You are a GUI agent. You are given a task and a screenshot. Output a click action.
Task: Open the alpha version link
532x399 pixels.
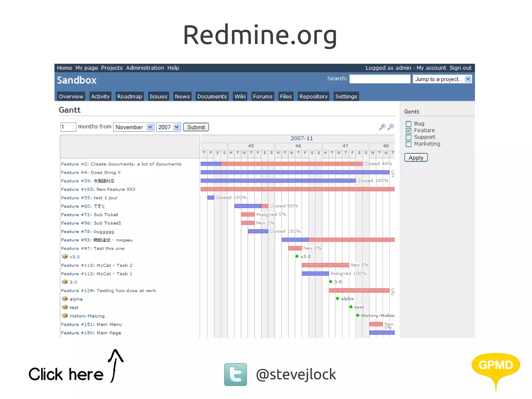click(x=76, y=299)
